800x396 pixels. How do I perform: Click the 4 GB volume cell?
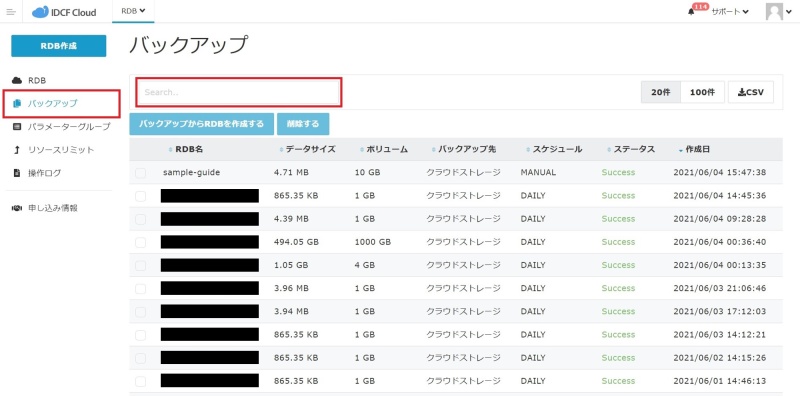click(x=365, y=265)
